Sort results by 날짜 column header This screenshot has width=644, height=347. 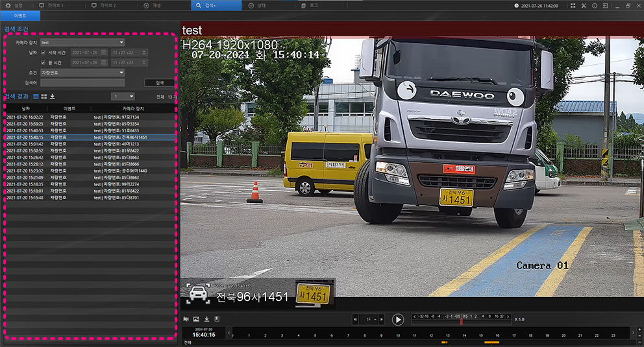point(26,109)
